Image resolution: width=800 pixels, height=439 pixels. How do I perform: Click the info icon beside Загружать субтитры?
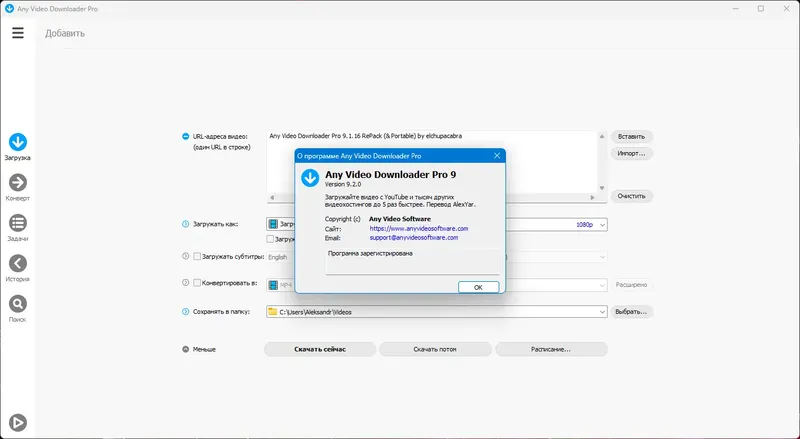coord(186,256)
